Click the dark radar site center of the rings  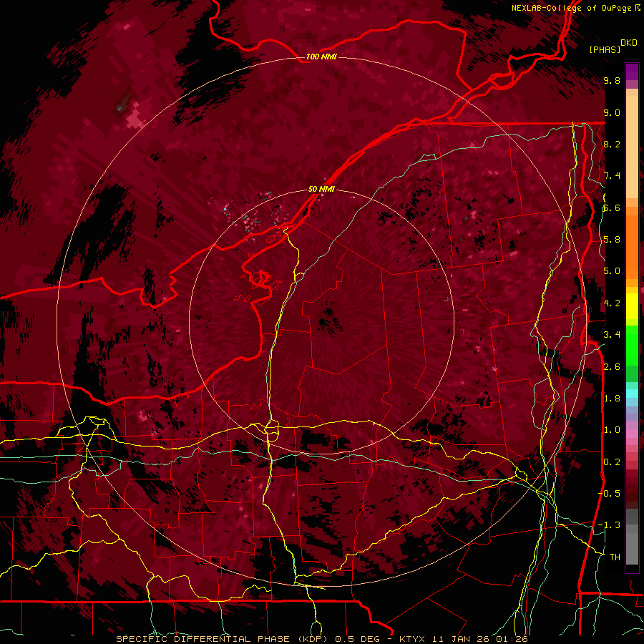tap(328, 321)
